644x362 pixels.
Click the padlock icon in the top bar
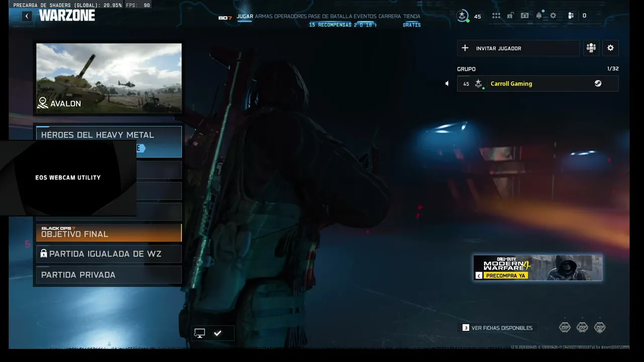510,16
